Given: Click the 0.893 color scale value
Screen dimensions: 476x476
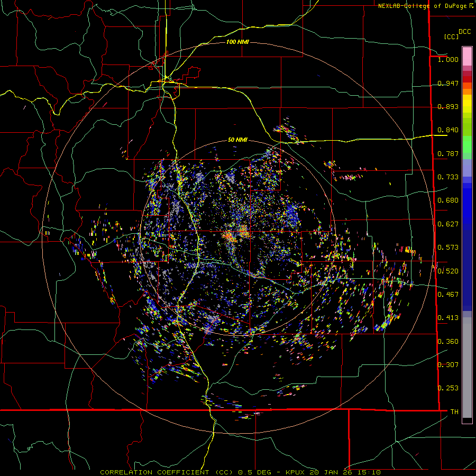Looking at the screenshot, I should tap(448, 106).
